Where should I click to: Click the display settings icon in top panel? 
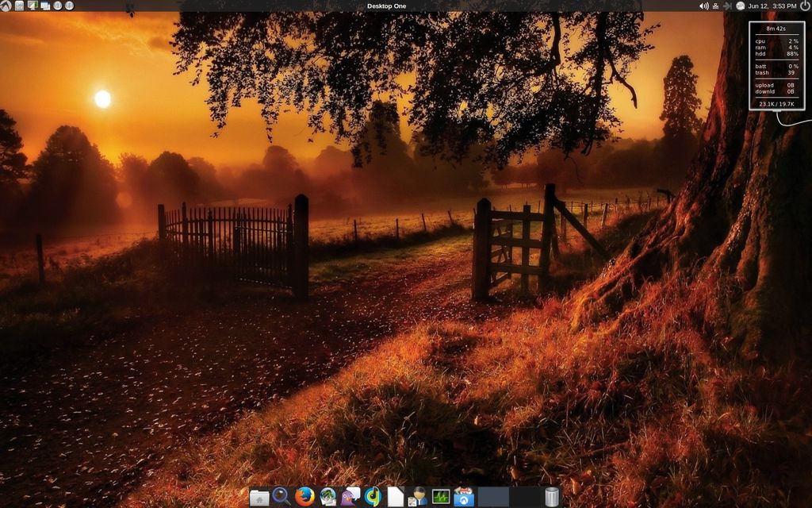[33, 6]
